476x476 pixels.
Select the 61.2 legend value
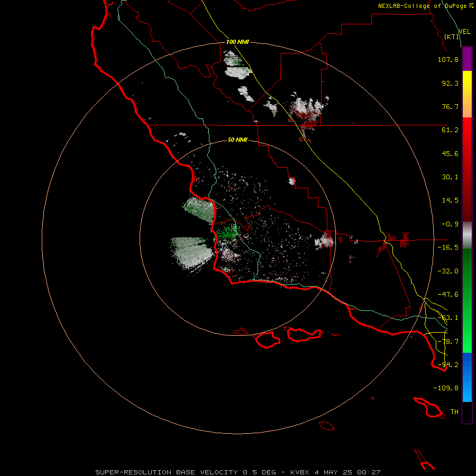click(x=450, y=130)
